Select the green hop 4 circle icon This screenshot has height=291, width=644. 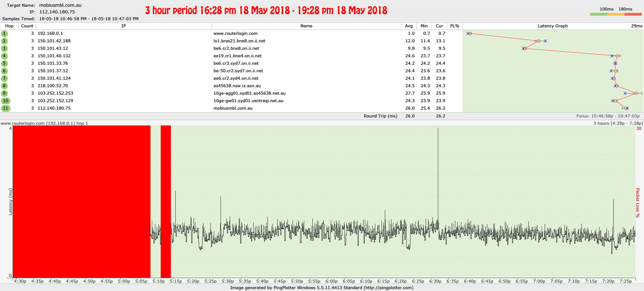(x=4, y=56)
